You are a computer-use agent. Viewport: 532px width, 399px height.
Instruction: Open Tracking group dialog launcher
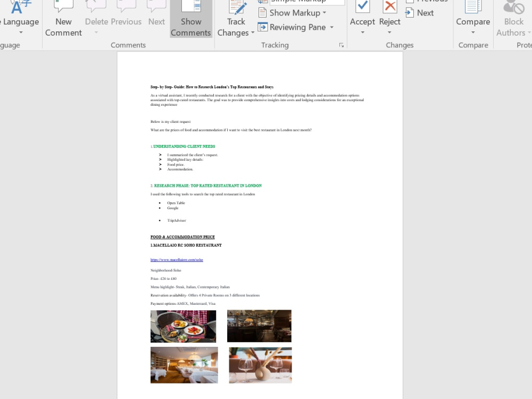pyautogui.click(x=342, y=45)
